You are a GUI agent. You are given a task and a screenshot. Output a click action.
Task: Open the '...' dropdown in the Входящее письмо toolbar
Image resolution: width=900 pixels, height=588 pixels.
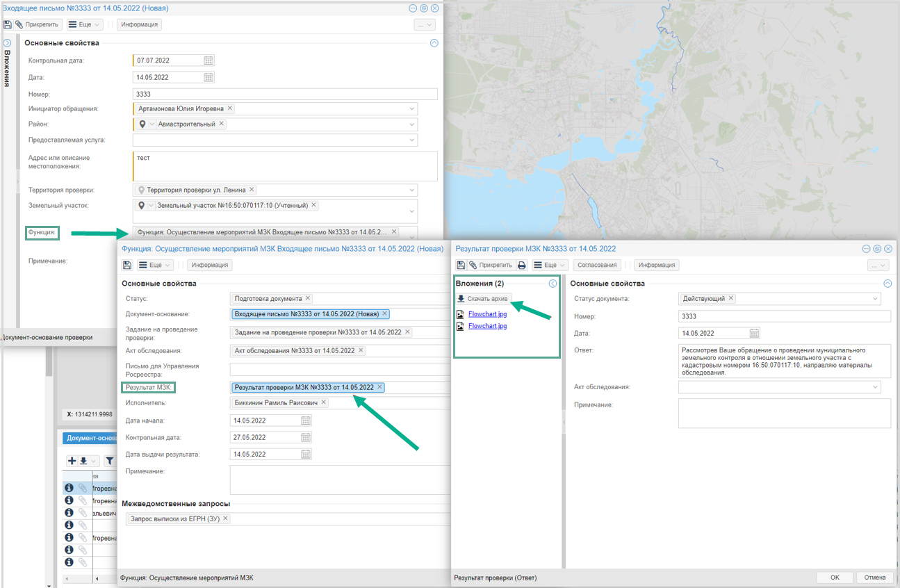(x=425, y=24)
